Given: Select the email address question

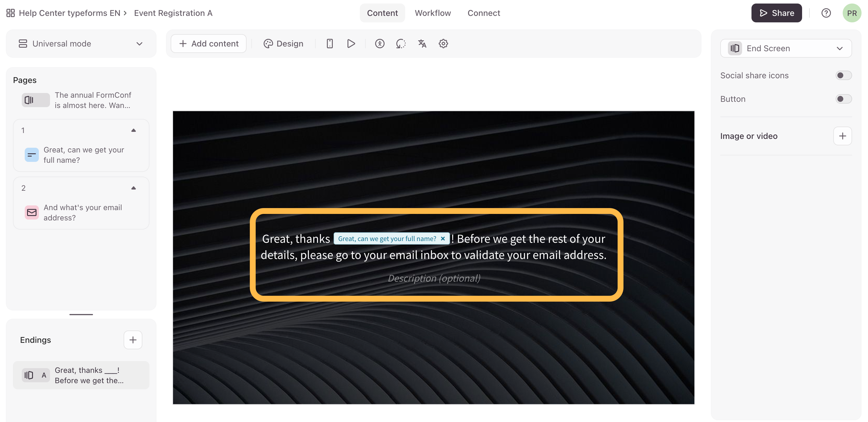Looking at the screenshot, I should [x=81, y=212].
